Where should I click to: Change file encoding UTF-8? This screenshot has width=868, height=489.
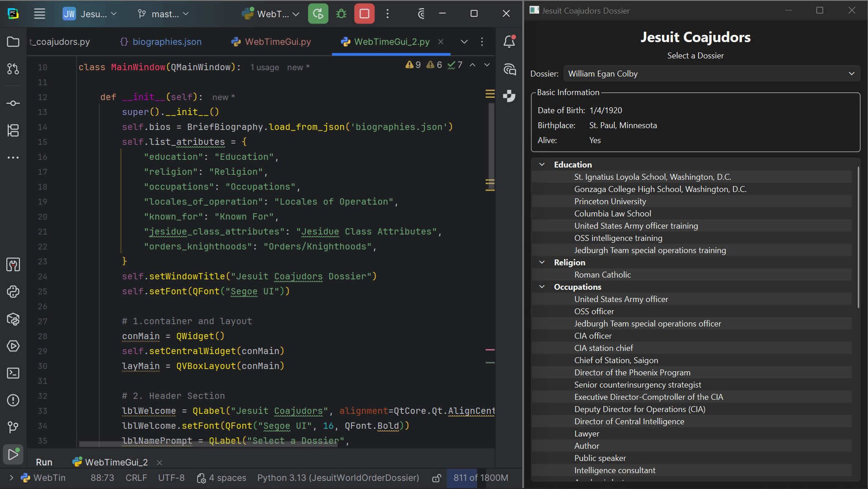(x=171, y=478)
